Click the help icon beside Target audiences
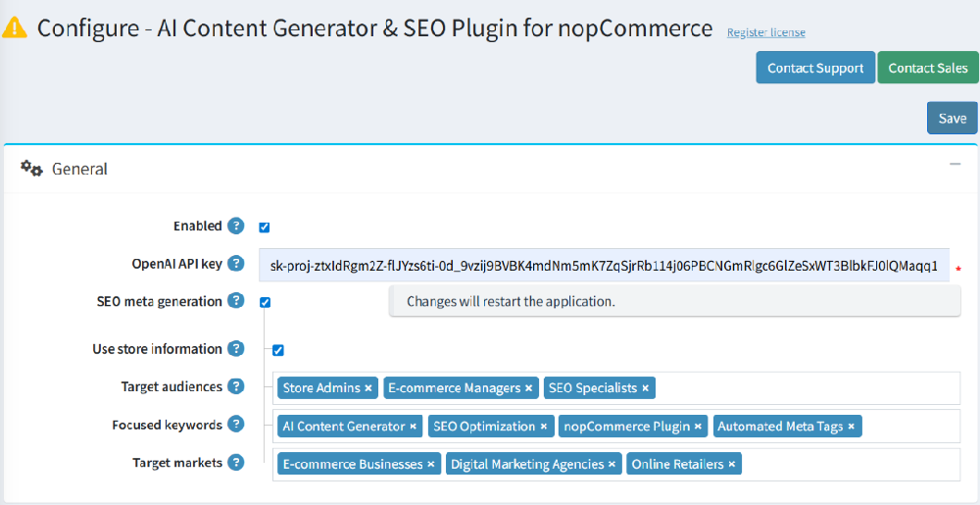The image size is (980, 505). 235,387
